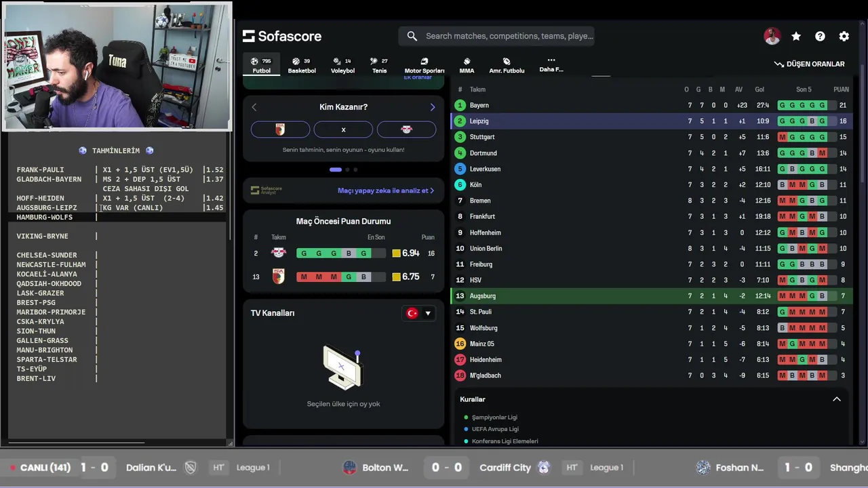Click the UEFA Avrupa Ligi legend entry
This screenshot has width=868, height=488.
tap(495, 429)
